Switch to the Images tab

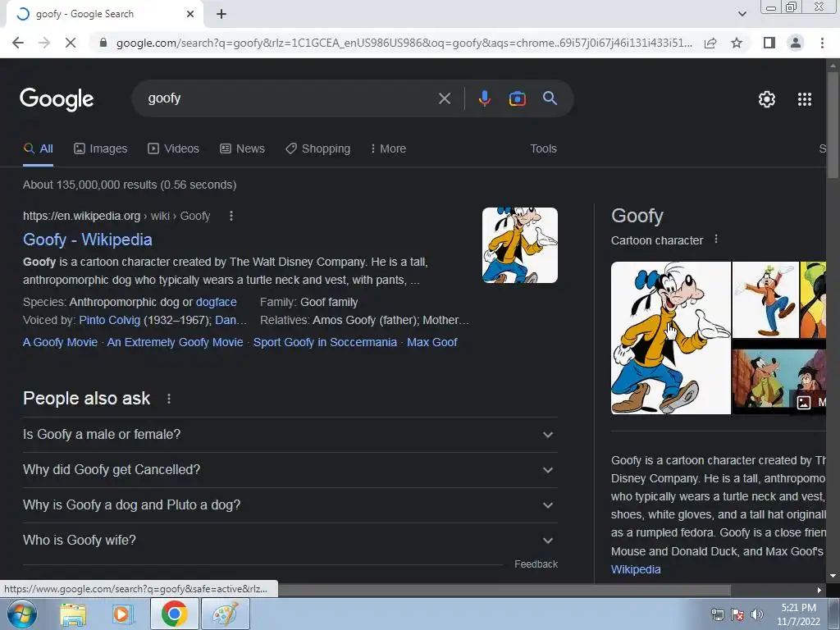(101, 149)
